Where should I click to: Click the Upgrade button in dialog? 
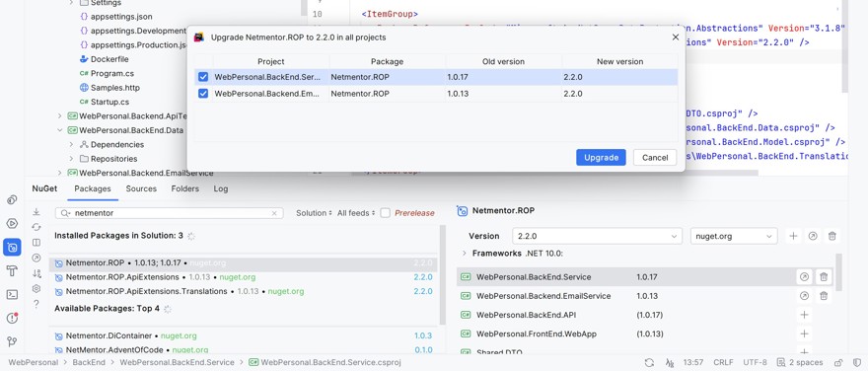coord(601,157)
